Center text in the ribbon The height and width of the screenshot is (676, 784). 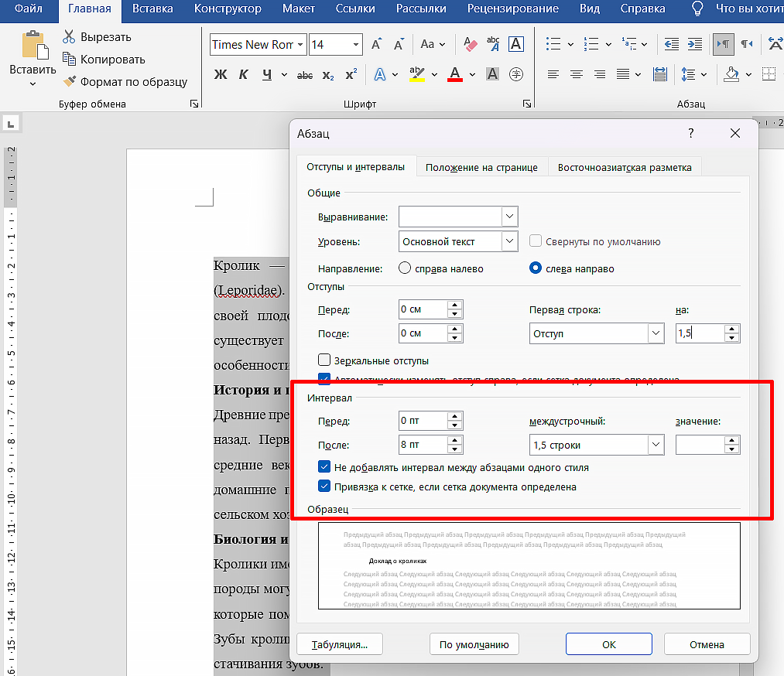[577, 75]
